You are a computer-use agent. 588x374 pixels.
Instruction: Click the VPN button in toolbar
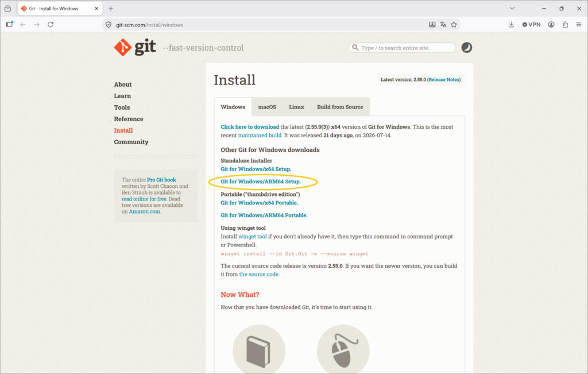531,25
